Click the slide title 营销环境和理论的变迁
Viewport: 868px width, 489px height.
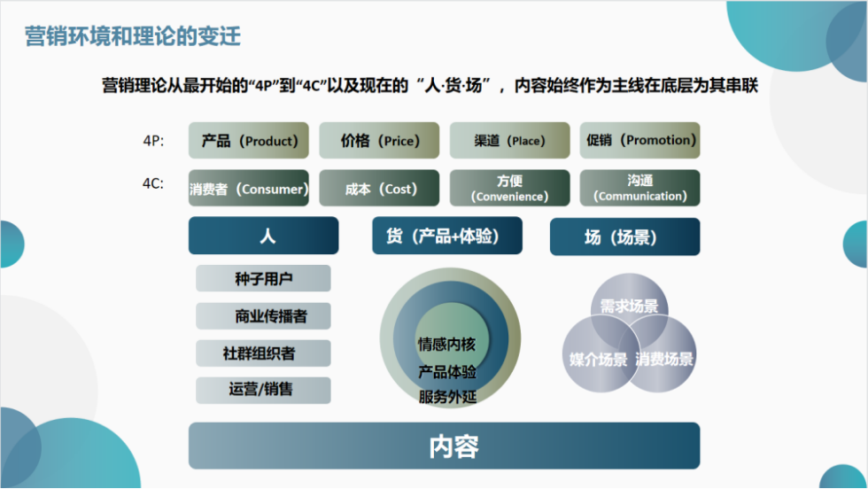pos(133,36)
